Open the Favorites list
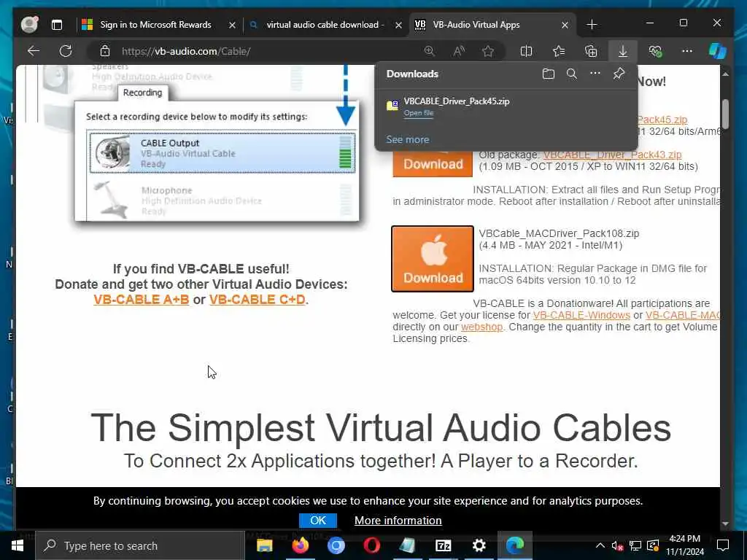 [x=558, y=51]
